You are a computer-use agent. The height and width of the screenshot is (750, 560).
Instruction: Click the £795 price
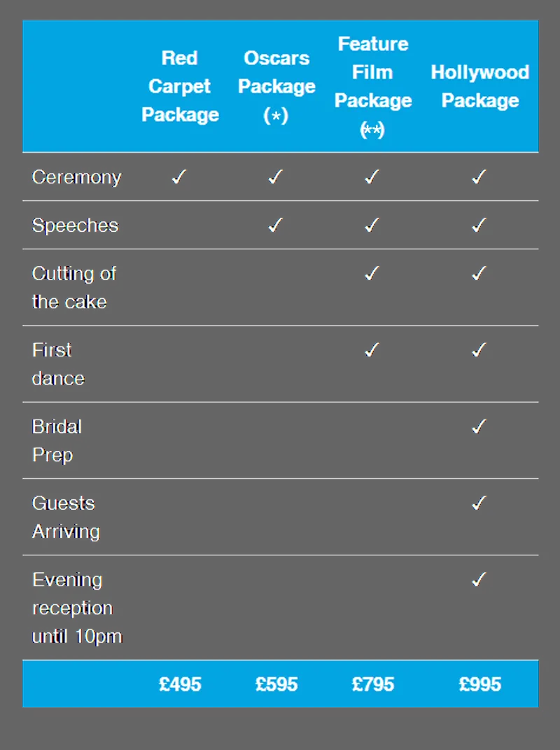click(x=373, y=684)
